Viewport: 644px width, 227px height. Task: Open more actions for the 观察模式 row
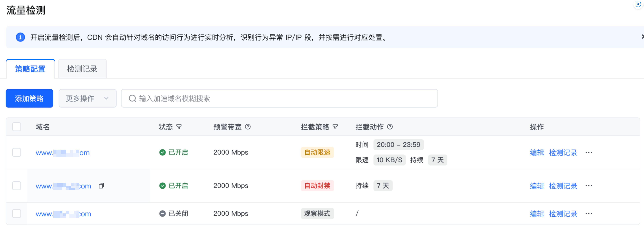click(589, 214)
